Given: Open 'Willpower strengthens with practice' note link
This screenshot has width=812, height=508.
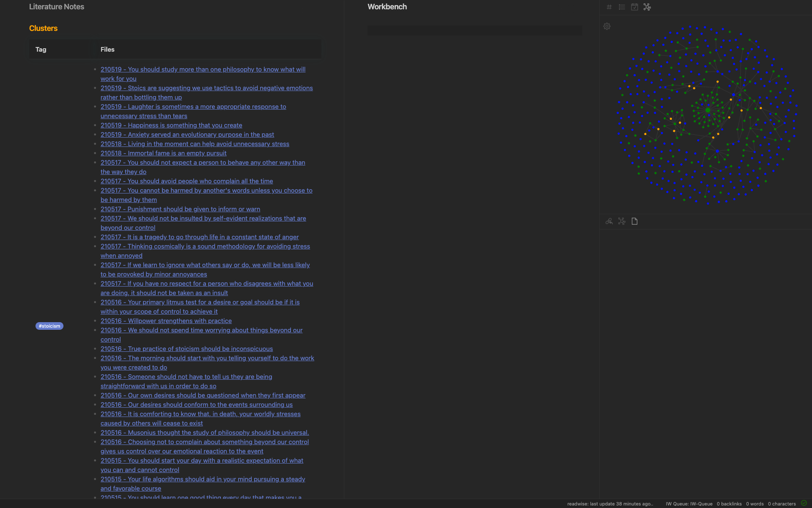Looking at the screenshot, I should pos(166,321).
